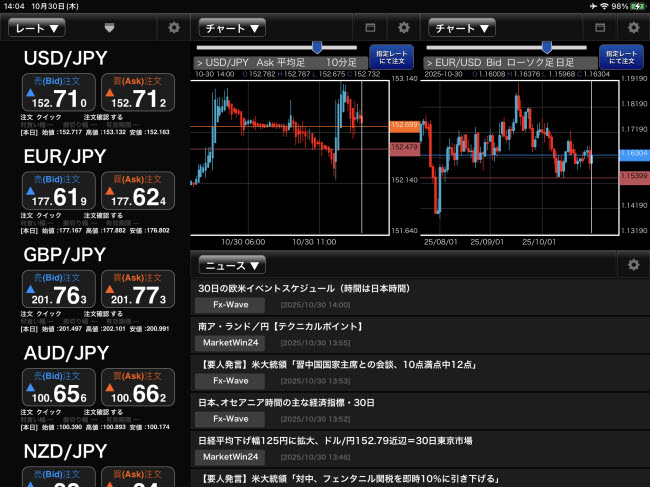This screenshot has width=650, height=487.
Task: Tap the shield icon in rate panel header
Action: point(109,28)
